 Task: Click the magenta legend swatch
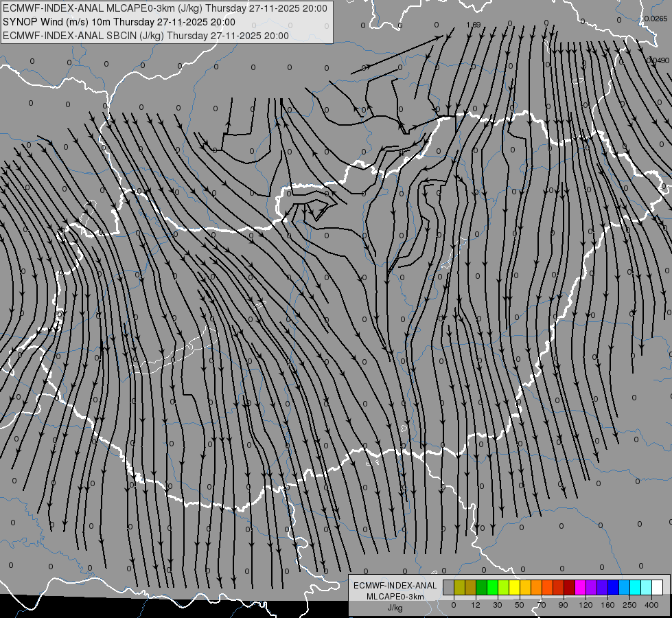pyautogui.click(x=581, y=588)
